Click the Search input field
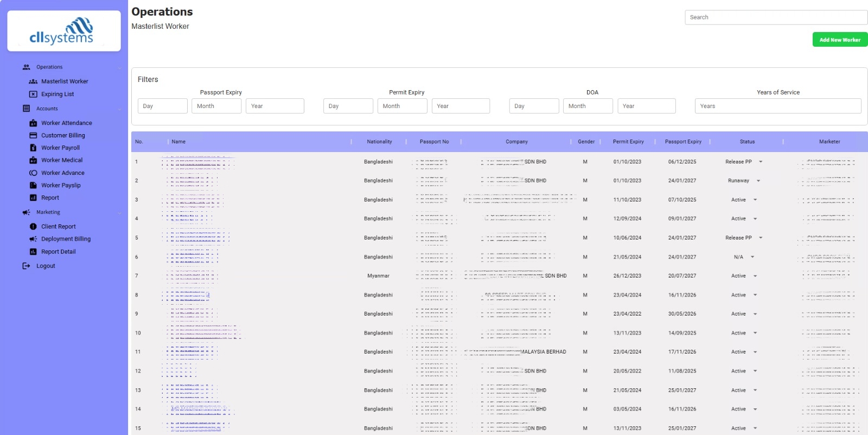 [x=776, y=17]
